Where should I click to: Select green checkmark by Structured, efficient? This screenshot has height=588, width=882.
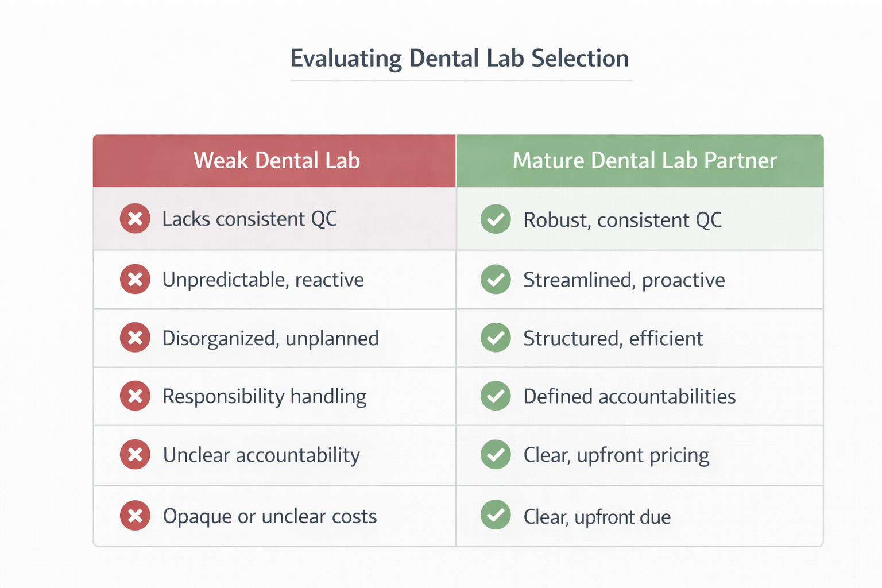496,338
